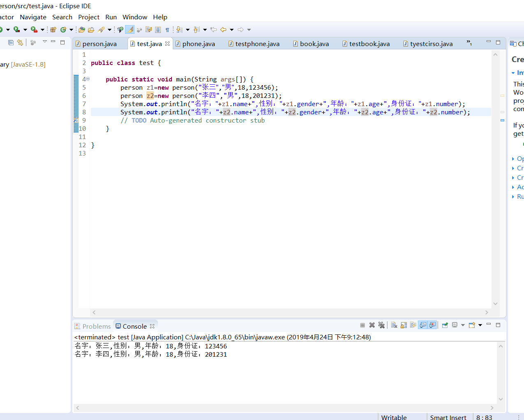This screenshot has height=420, width=524.
Task: Toggle Scroll Lock in Console toolbar
Action: (x=403, y=325)
